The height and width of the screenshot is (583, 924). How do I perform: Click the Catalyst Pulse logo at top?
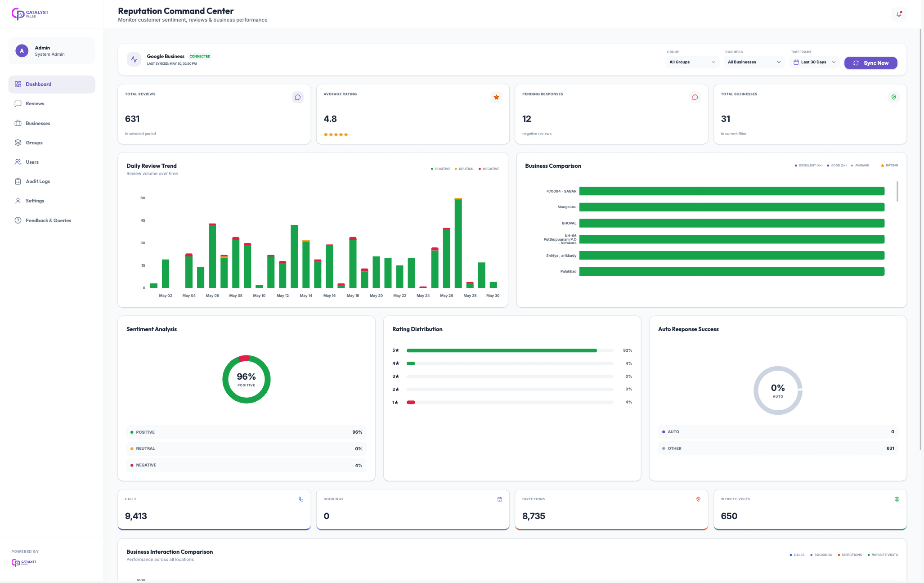30,14
